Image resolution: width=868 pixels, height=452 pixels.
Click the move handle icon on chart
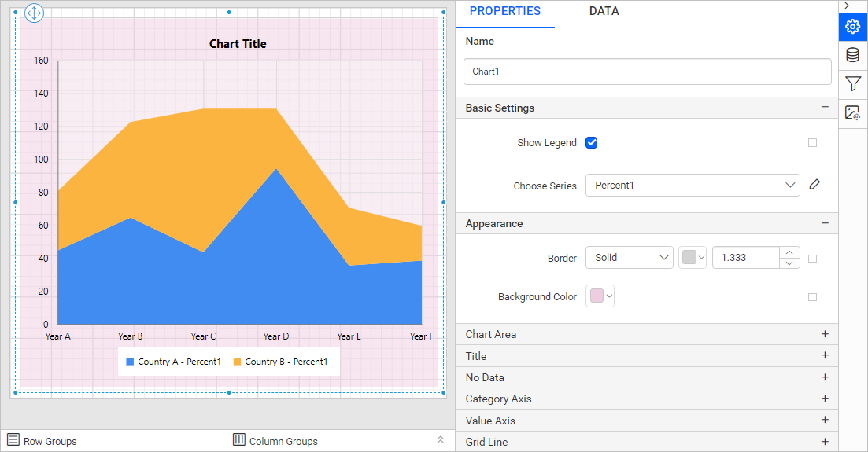point(35,13)
